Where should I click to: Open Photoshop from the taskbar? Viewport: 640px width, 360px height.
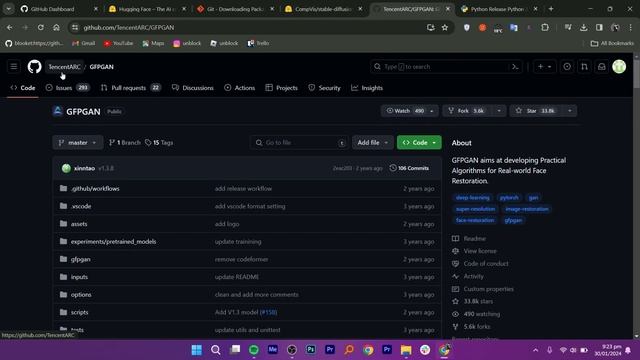[311, 350]
